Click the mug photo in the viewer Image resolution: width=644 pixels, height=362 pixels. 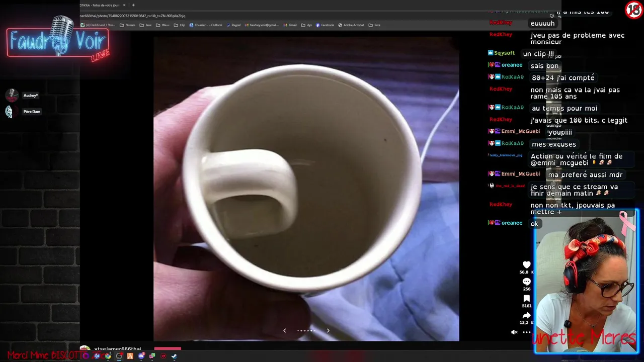point(306,189)
